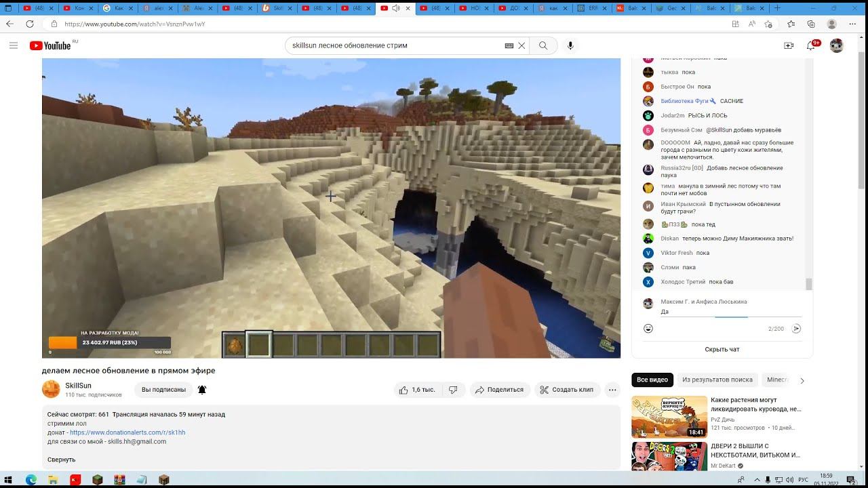Click 'PvZ Дичь' channel name

point(723,420)
